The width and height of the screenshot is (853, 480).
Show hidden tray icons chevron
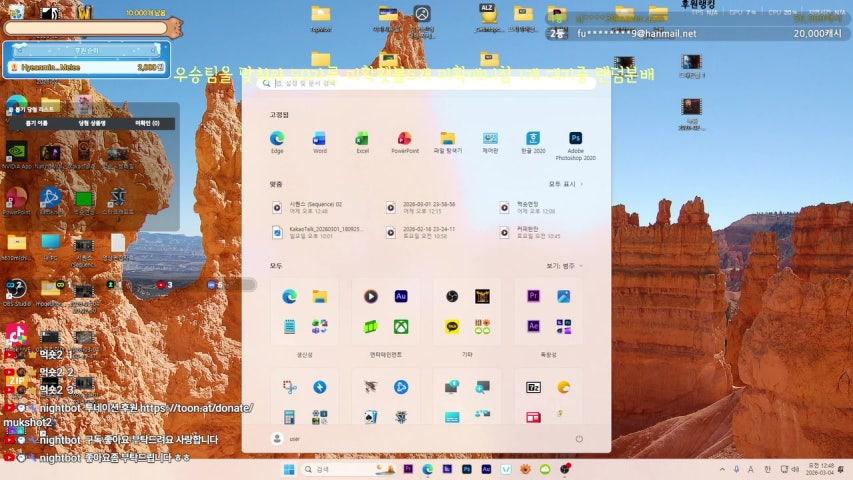722,469
